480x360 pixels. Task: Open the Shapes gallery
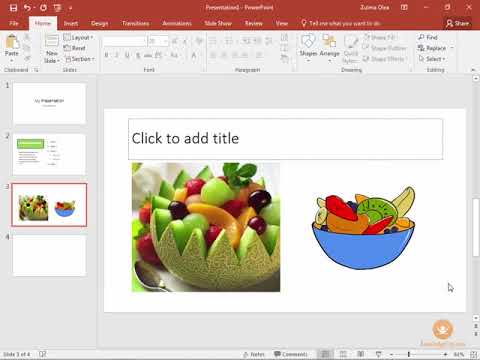click(x=308, y=48)
